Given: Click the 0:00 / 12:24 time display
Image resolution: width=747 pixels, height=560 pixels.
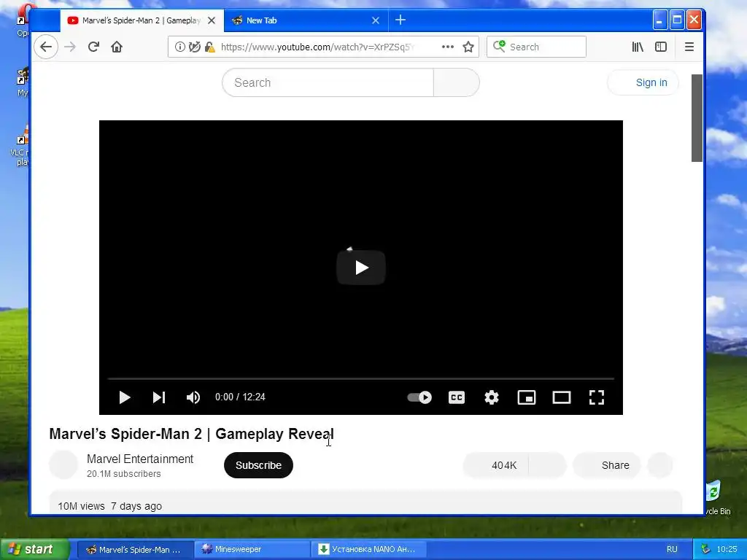Looking at the screenshot, I should click(240, 397).
